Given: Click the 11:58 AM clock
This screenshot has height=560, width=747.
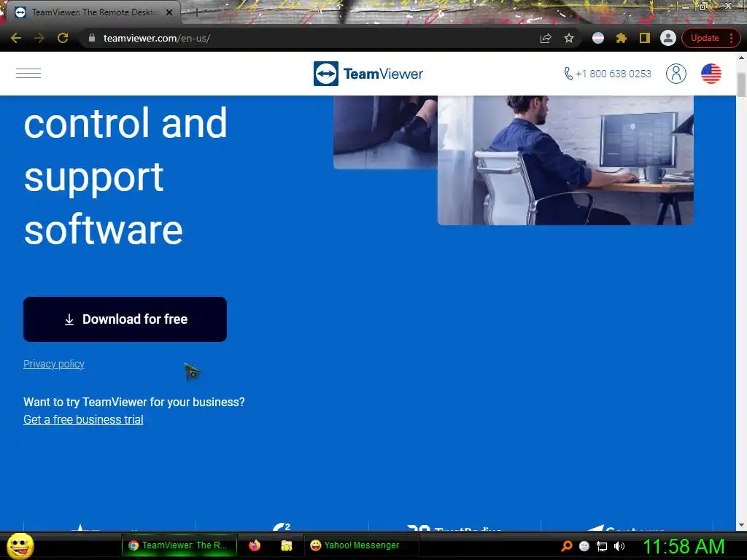Looking at the screenshot, I should point(684,546).
